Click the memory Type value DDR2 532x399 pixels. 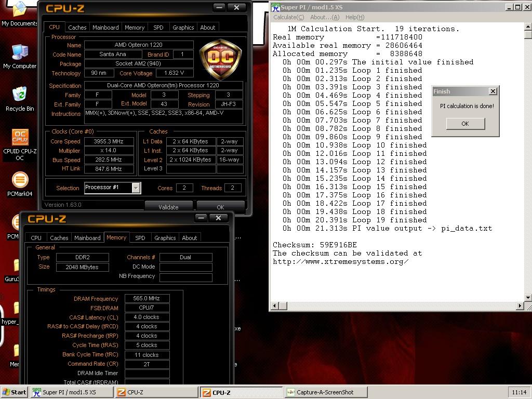(83, 257)
